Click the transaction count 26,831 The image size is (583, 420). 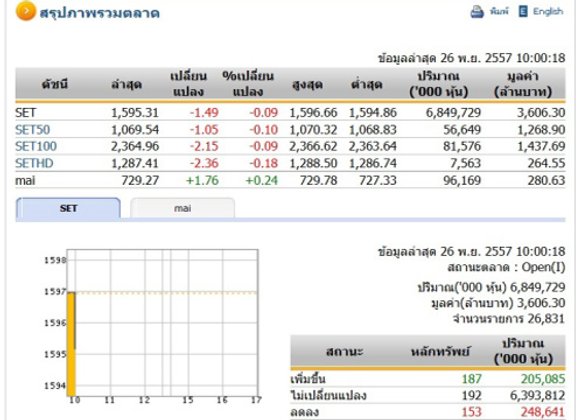[x=546, y=319]
